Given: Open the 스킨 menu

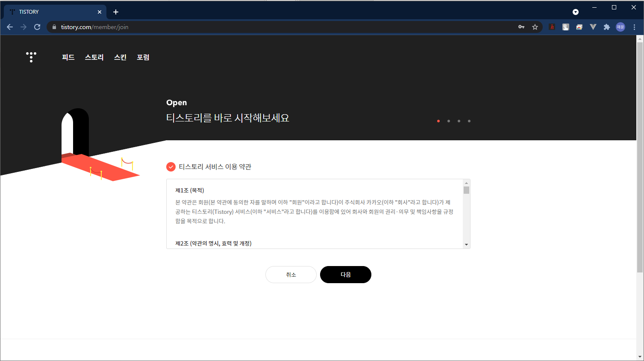Looking at the screenshot, I should (x=121, y=57).
